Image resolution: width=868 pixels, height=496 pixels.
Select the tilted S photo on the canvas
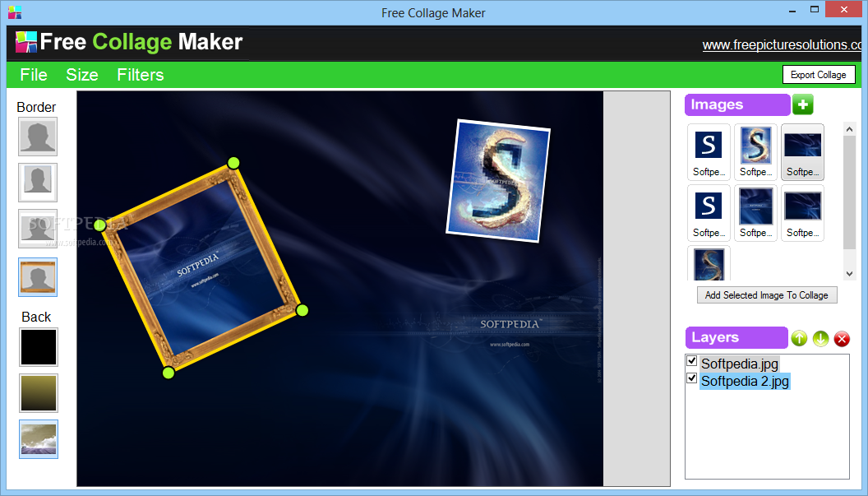pyautogui.click(x=498, y=181)
